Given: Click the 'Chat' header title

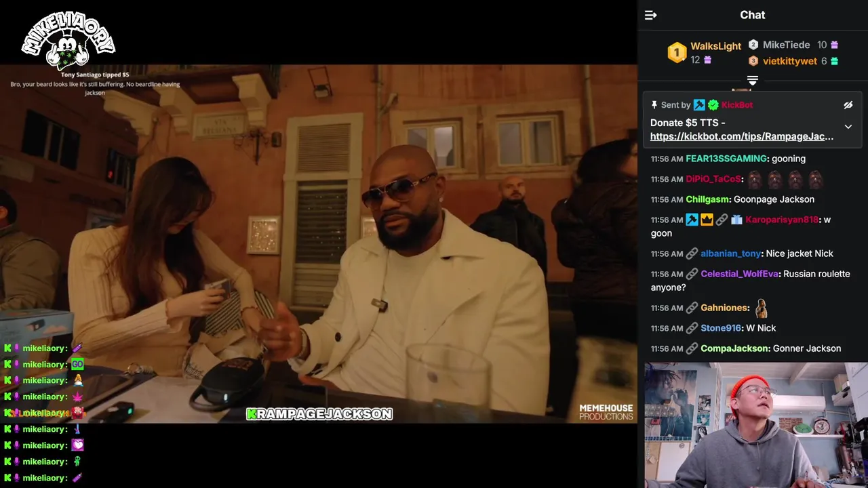Looking at the screenshot, I should click(752, 15).
